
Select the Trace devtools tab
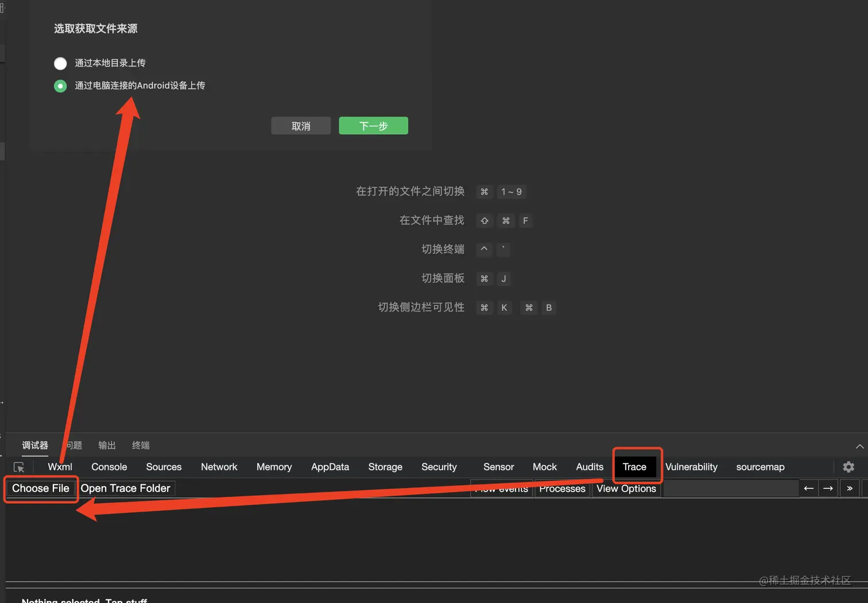634,467
